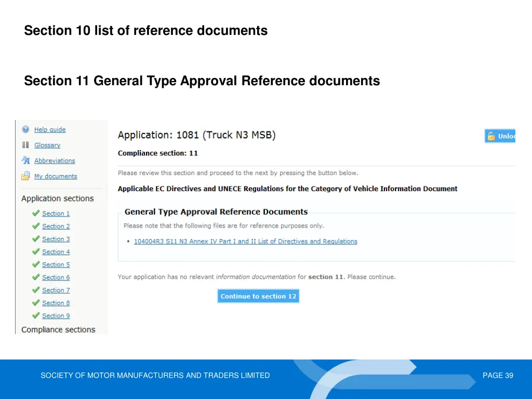The width and height of the screenshot is (532, 399).
Task: Click Continue to section 12 button
Action: (258, 296)
